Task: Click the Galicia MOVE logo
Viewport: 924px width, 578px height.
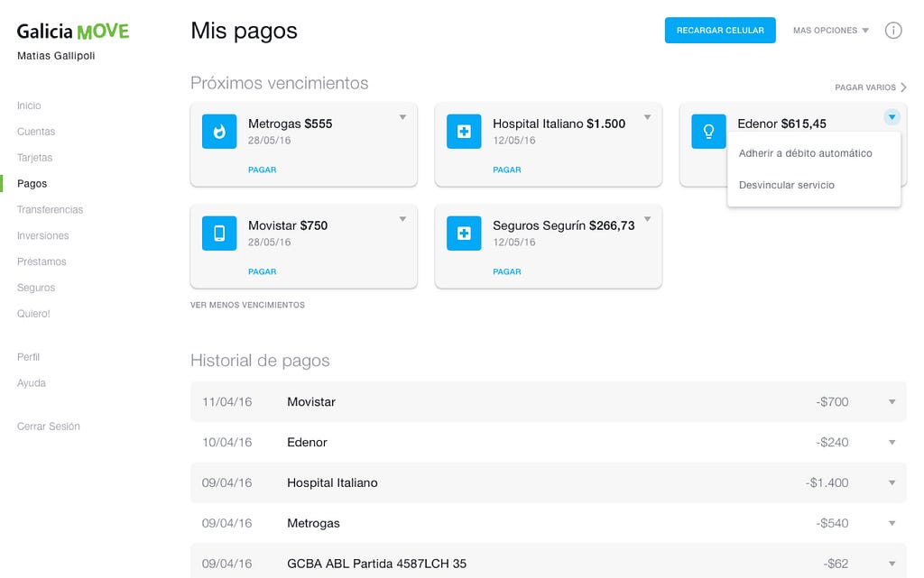Action: coord(72,32)
